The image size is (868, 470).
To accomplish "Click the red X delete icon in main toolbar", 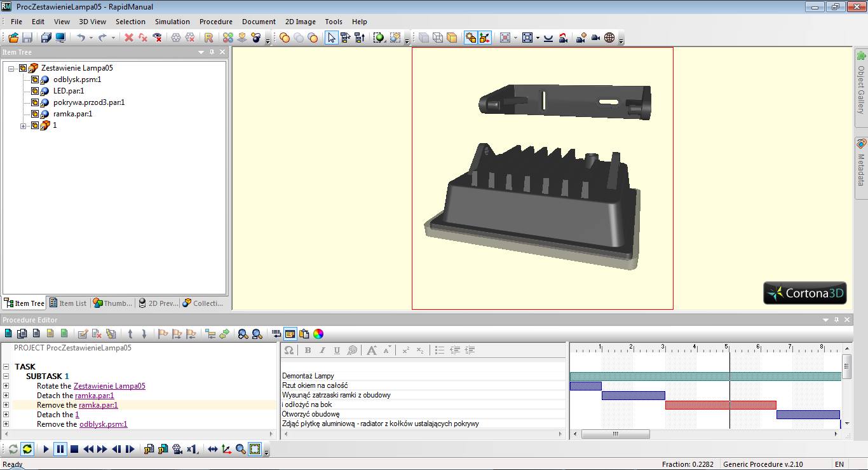I will click(x=129, y=38).
